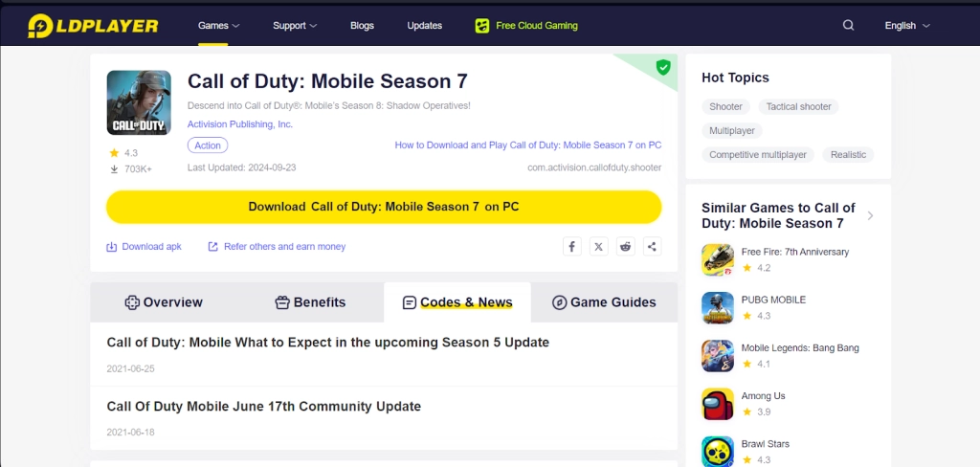Select the Tactical shooter topic tag
The height and width of the screenshot is (467, 980).
pyautogui.click(x=799, y=107)
